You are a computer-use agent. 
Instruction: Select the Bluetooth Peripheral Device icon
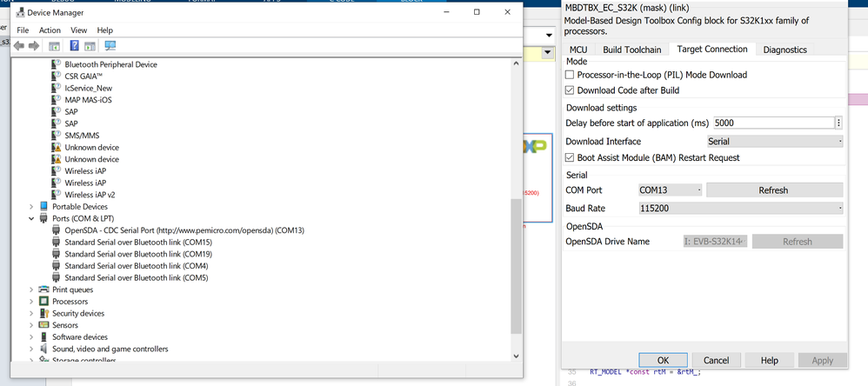[56, 64]
